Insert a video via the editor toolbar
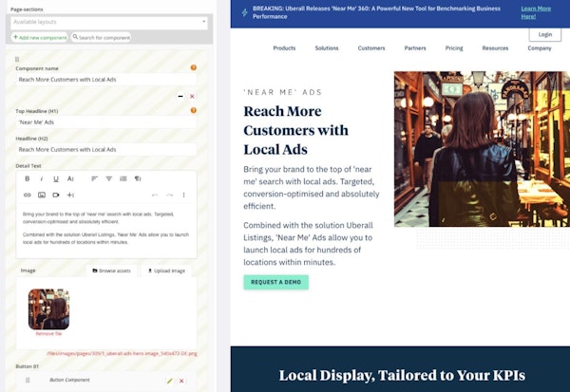The image size is (570, 392). click(x=56, y=196)
